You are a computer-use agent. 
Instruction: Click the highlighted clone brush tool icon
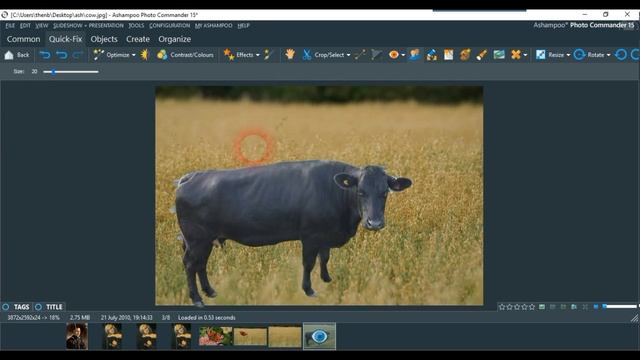click(415, 55)
